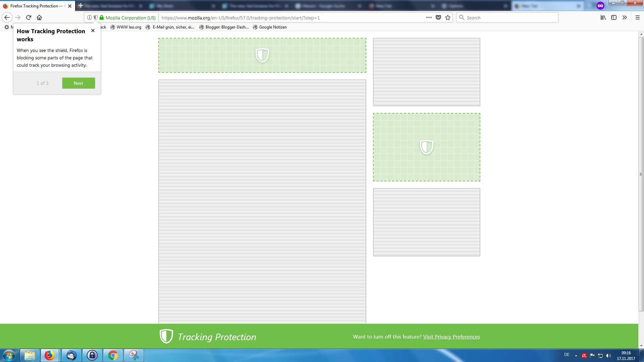Screen dimensions: 644x362
Task: Select the Firefox address bar search field
Action: coord(508,18)
